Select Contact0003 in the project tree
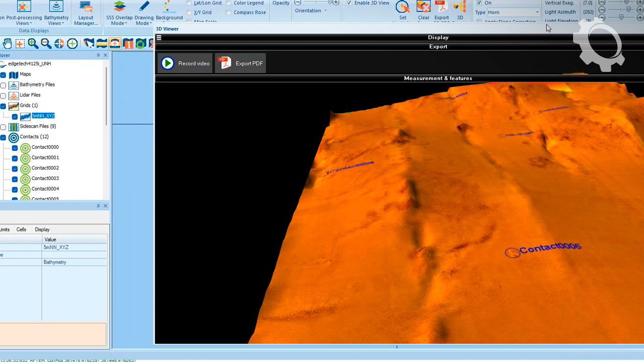 pyautogui.click(x=45, y=178)
